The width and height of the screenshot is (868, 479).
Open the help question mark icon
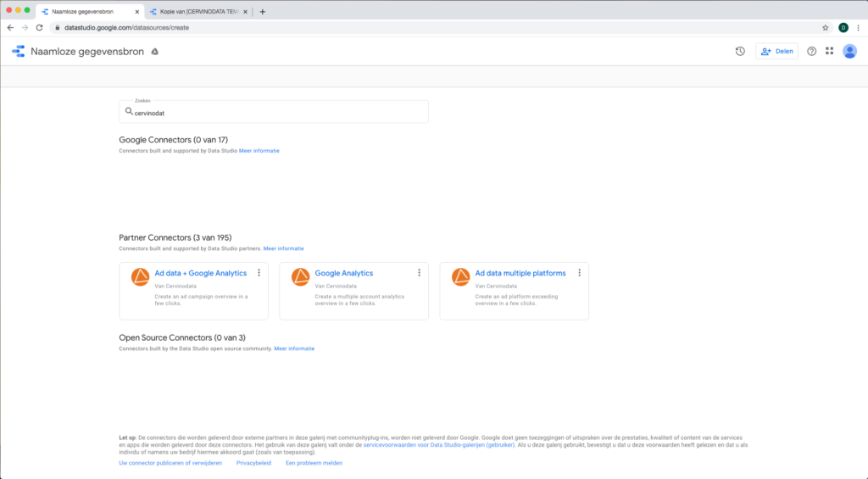[811, 51]
